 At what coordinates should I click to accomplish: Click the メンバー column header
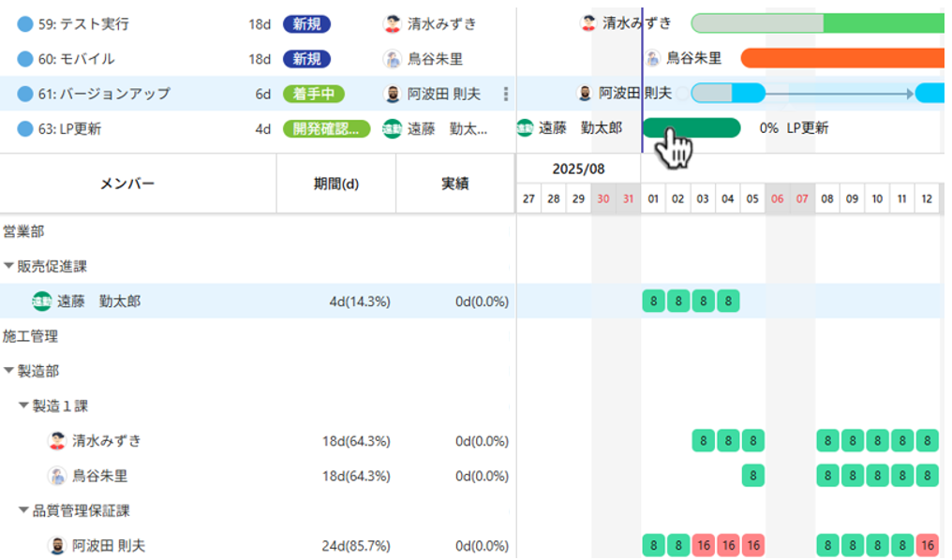tap(126, 184)
